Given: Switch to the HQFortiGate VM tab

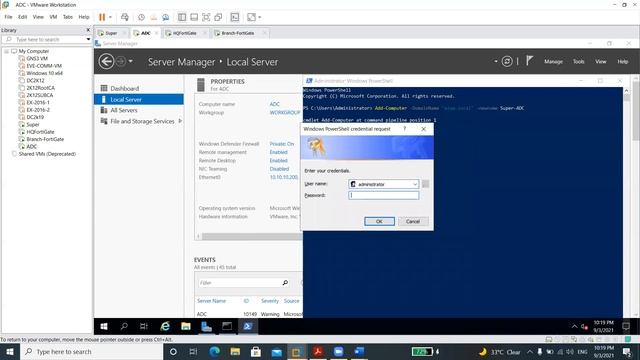Looking at the screenshot, I should pyautogui.click(x=184, y=33).
